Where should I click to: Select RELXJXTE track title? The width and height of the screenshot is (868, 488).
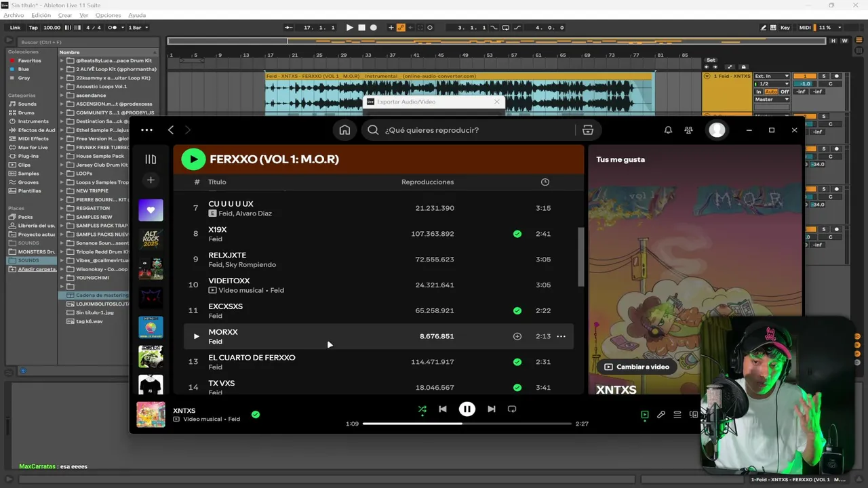[x=227, y=256]
